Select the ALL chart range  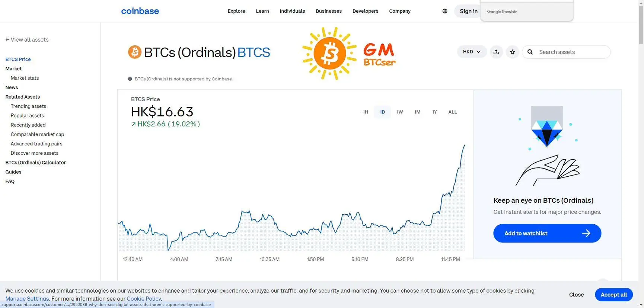click(x=453, y=112)
